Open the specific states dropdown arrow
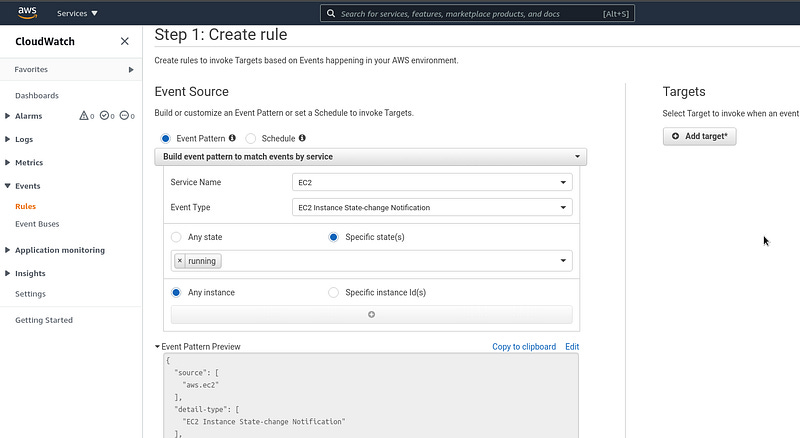 (563, 261)
